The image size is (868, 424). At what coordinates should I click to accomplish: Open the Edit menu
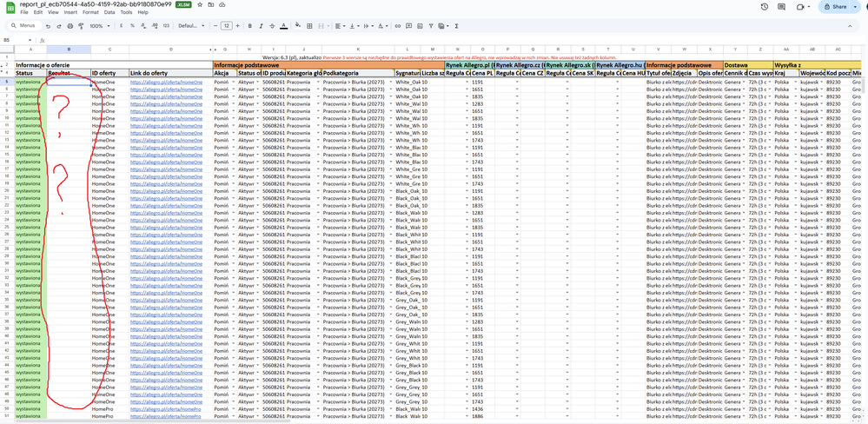(x=37, y=12)
